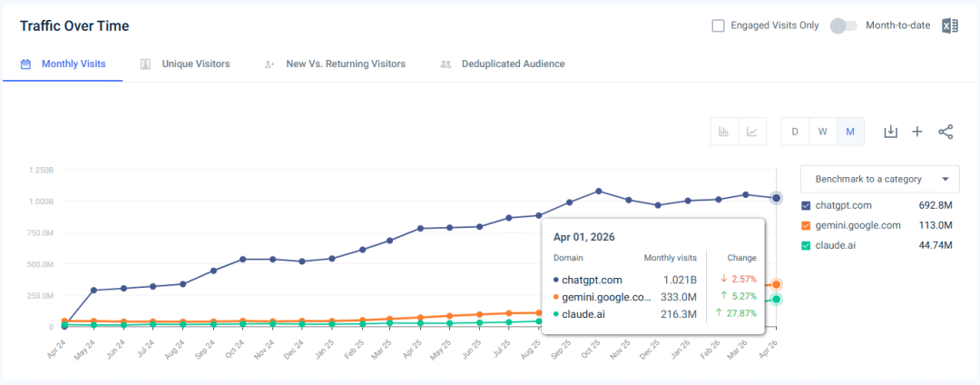Open the Unique Visitors tab
This screenshot has height=385, width=980.
coord(185,64)
